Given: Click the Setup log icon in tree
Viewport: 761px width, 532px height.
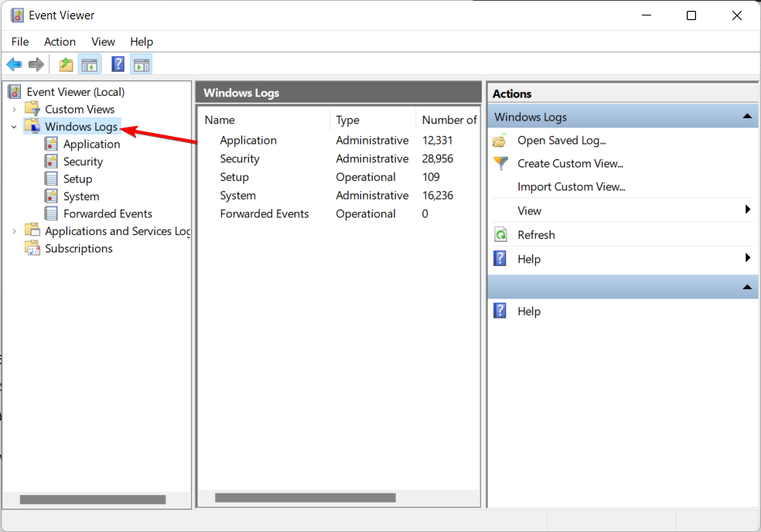Looking at the screenshot, I should coord(51,179).
